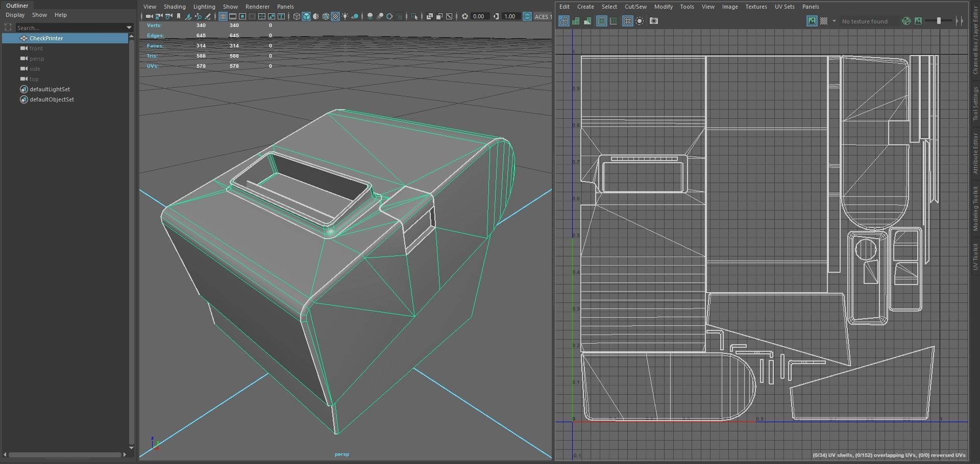Toggle use all lights lightbulb icon
Viewport: 980px width, 464px height.
[345, 16]
